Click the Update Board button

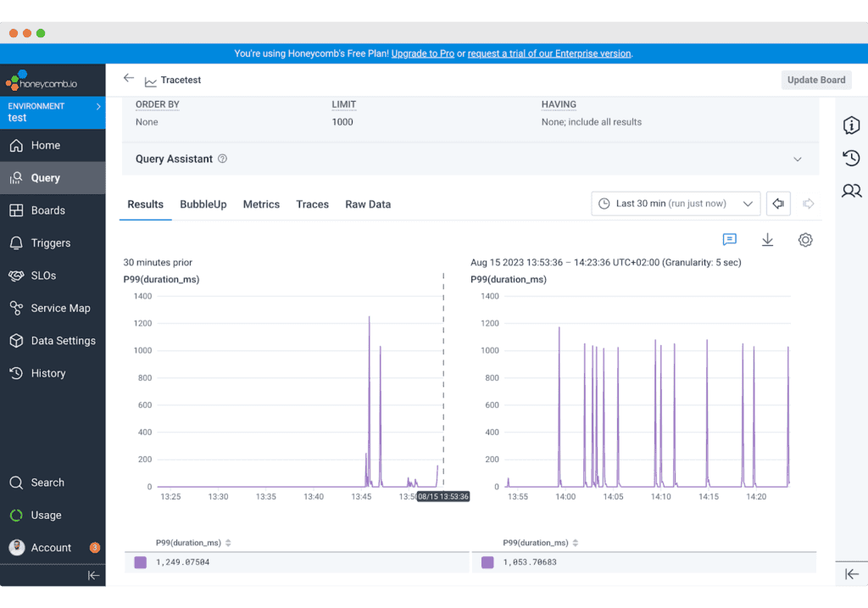point(815,80)
